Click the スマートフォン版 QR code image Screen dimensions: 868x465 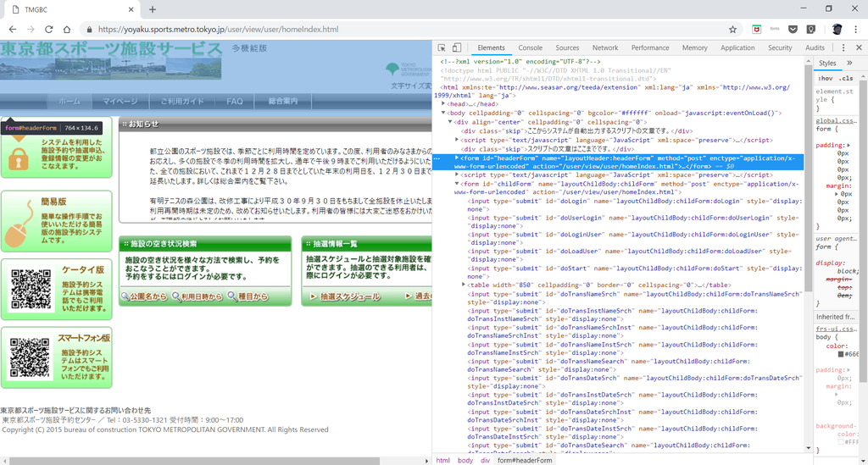click(x=30, y=357)
